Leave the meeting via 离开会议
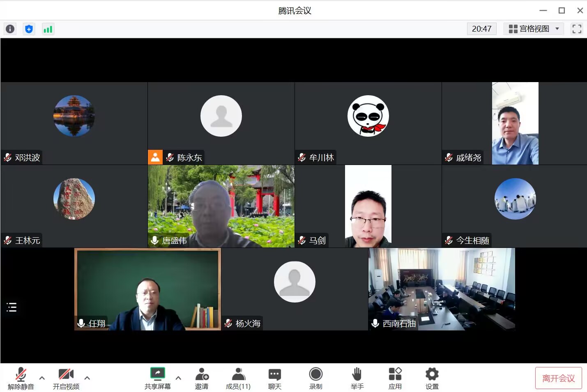Screen dimensions: 587x392 (559, 378)
